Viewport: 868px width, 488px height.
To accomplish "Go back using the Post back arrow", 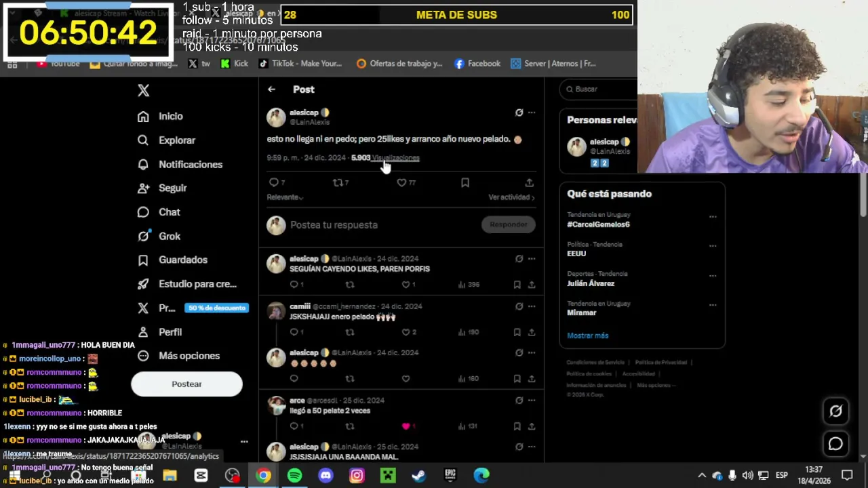I will tap(271, 89).
